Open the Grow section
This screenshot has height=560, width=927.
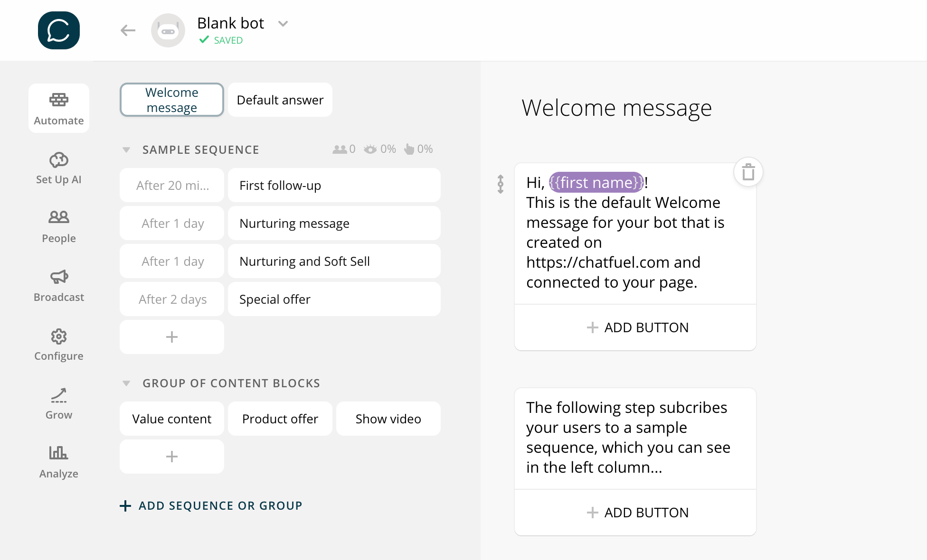(x=59, y=403)
